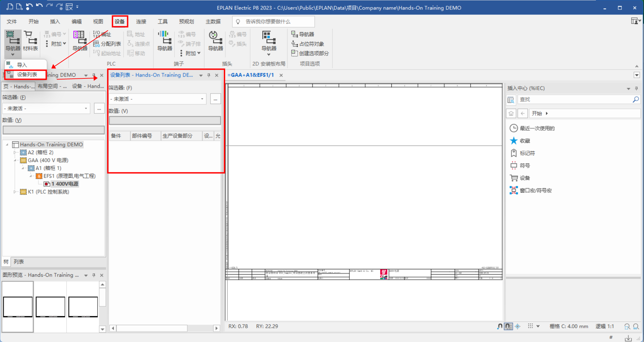Image resolution: width=644 pixels, height=342 pixels.
Task: Toggle snap-to-grid magnet in status bar
Action: (x=508, y=327)
